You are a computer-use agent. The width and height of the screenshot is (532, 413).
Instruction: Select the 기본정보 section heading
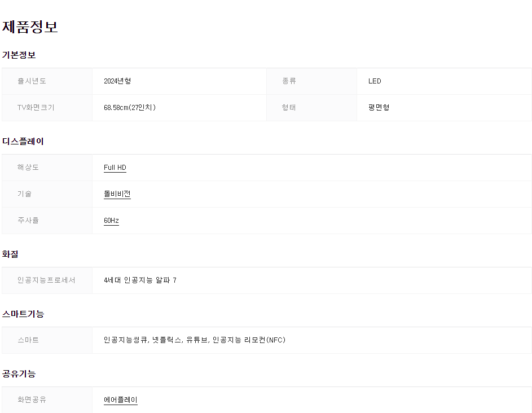tap(19, 55)
